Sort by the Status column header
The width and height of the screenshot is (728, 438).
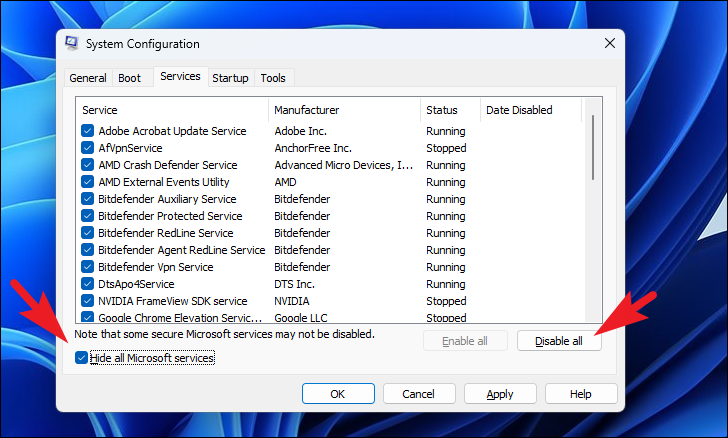pyautogui.click(x=450, y=110)
